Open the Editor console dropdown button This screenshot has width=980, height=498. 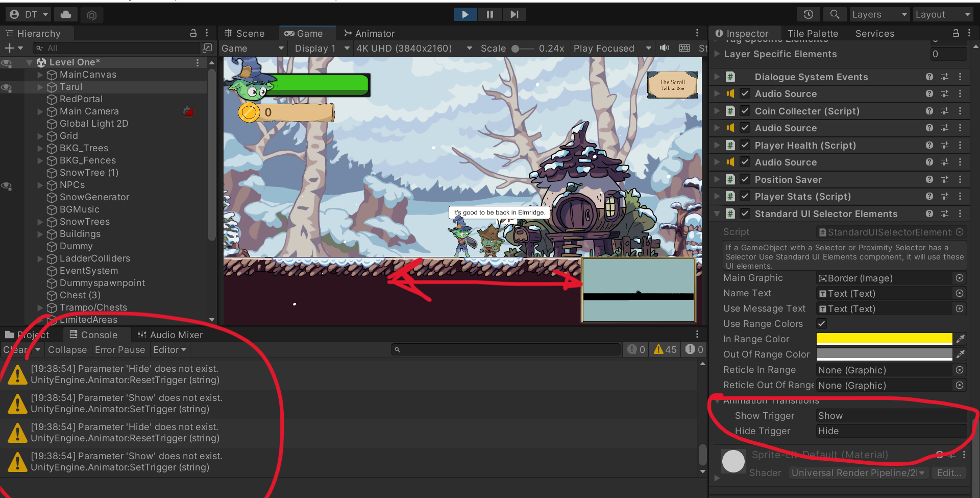[x=170, y=349]
